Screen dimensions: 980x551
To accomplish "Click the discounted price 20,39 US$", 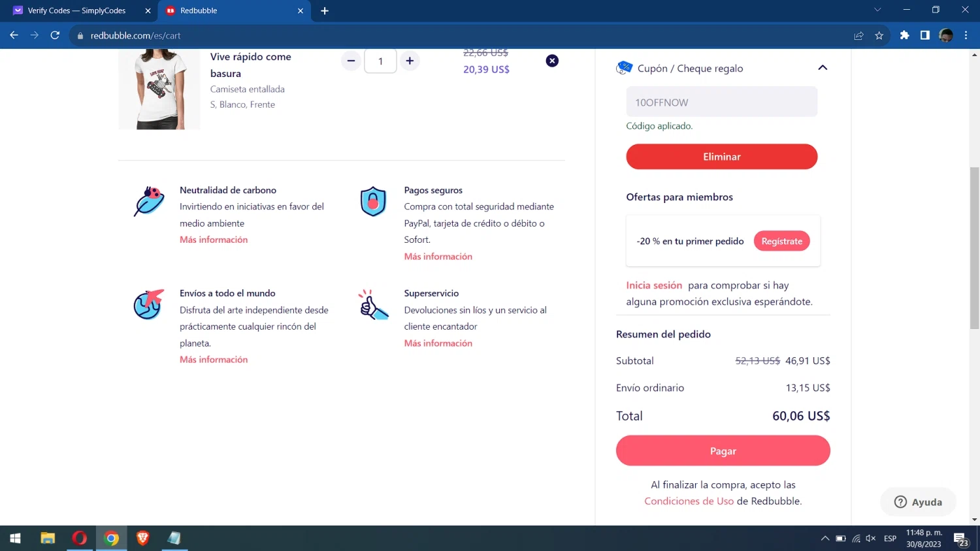I will click(x=486, y=69).
